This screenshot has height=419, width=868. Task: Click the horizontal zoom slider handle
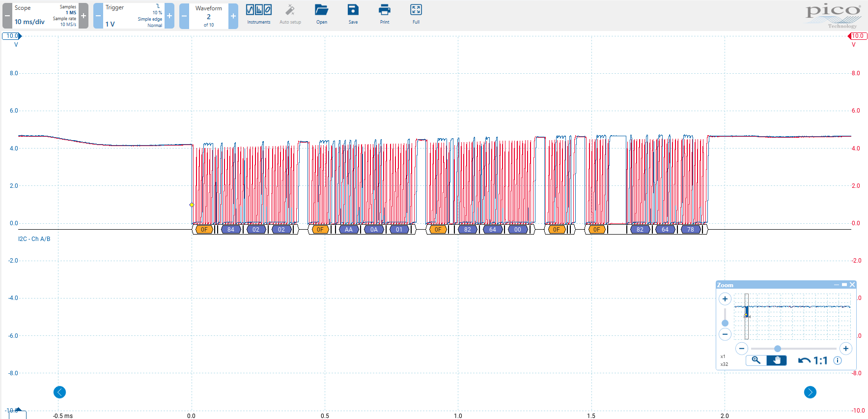pyautogui.click(x=777, y=349)
